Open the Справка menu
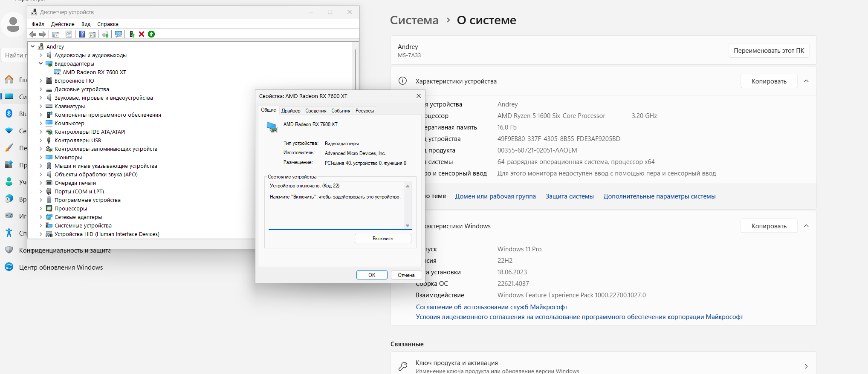 click(108, 24)
